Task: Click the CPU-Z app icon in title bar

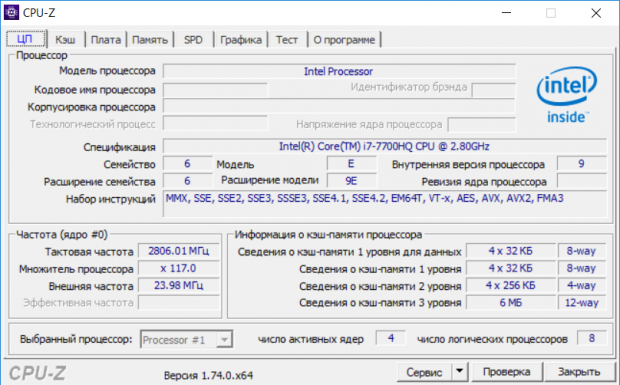Action: pos(11,12)
